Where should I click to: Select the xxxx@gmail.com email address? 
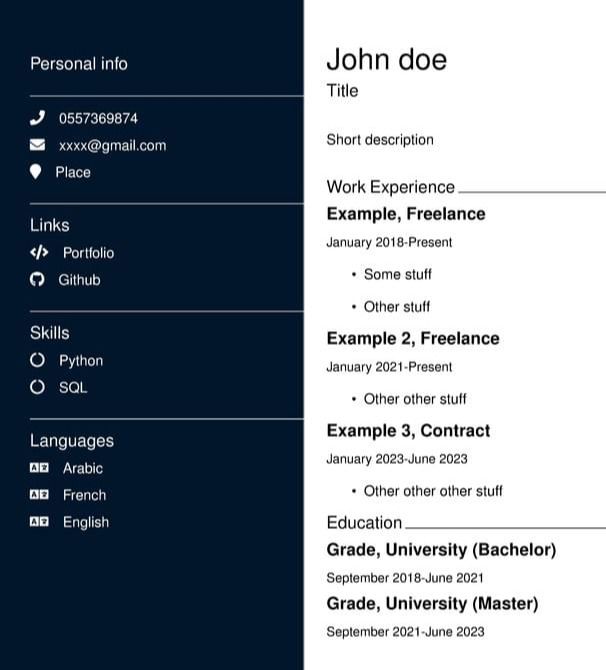pyautogui.click(x=112, y=145)
